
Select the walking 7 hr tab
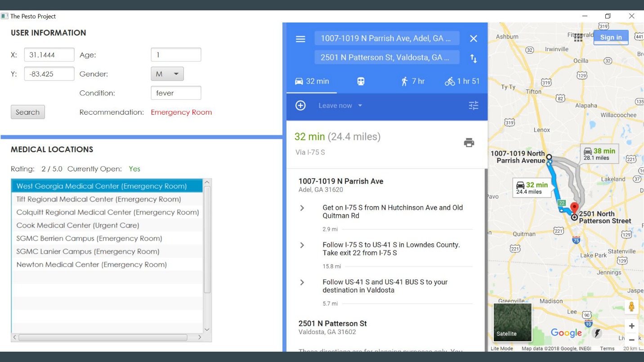pos(412,81)
